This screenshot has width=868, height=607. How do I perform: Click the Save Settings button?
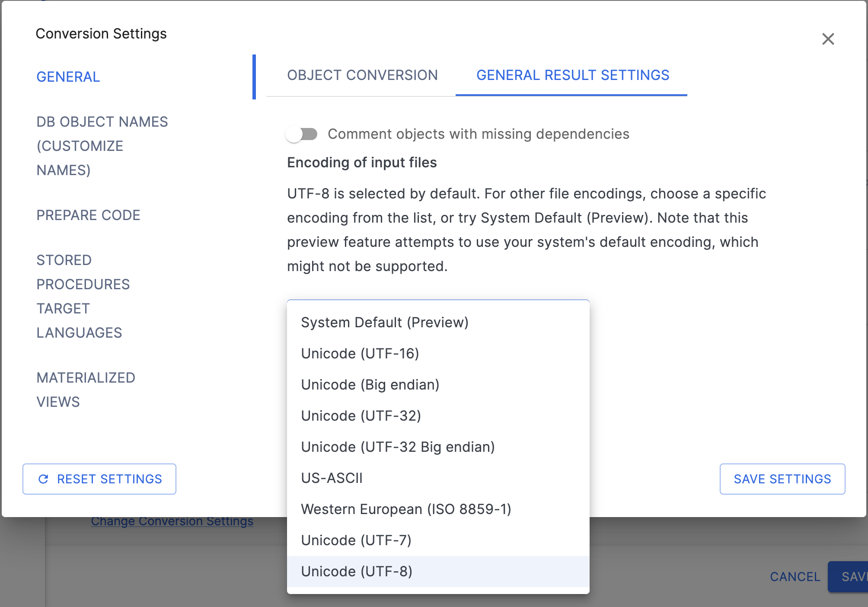coord(782,479)
